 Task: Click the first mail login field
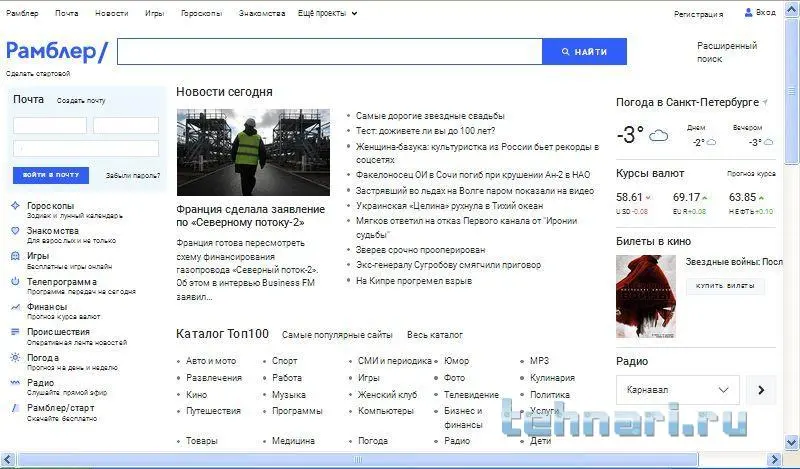[x=50, y=126]
